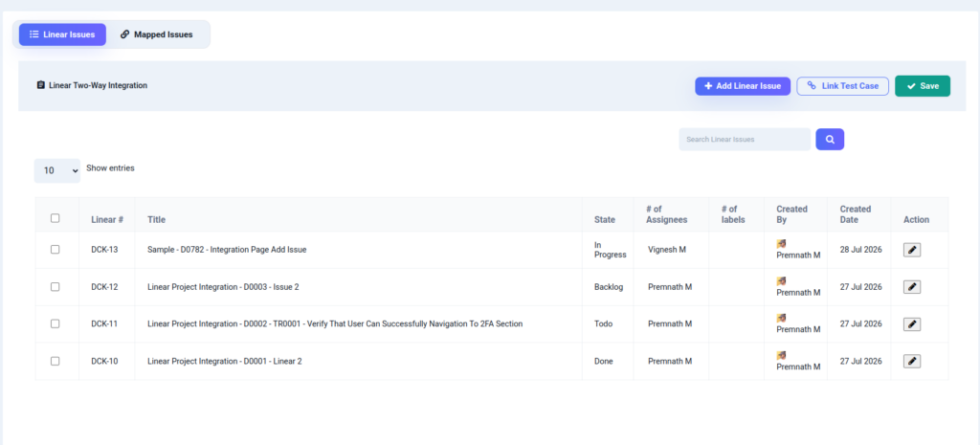Sort by Created Date column header

[856, 214]
